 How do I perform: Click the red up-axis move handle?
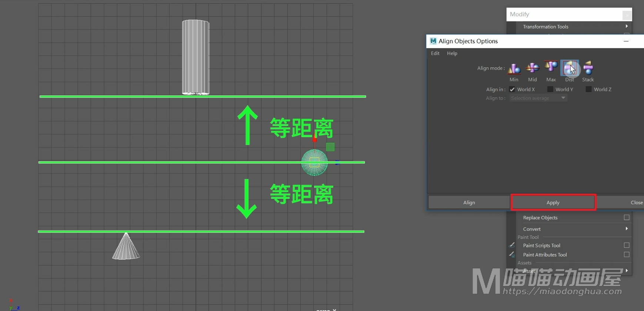pos(314,138)
